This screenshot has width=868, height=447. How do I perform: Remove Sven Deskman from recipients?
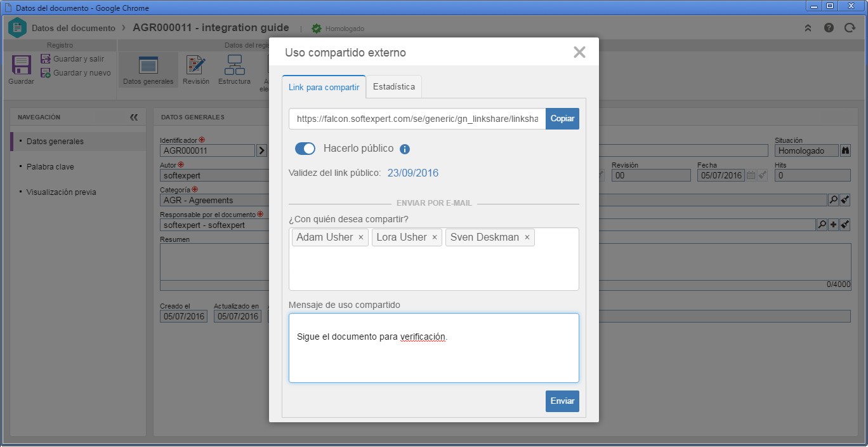tap(527, 237)
